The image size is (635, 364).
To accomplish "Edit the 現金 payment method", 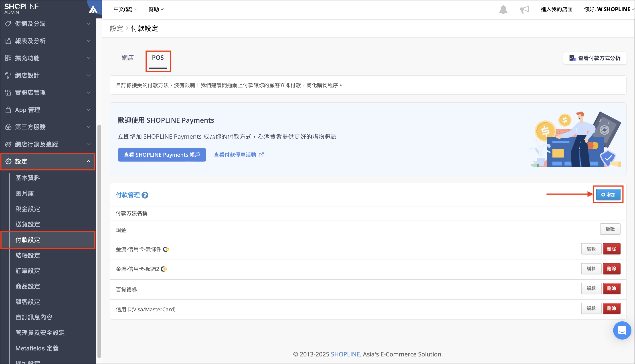I will click(x=610, y=229).
